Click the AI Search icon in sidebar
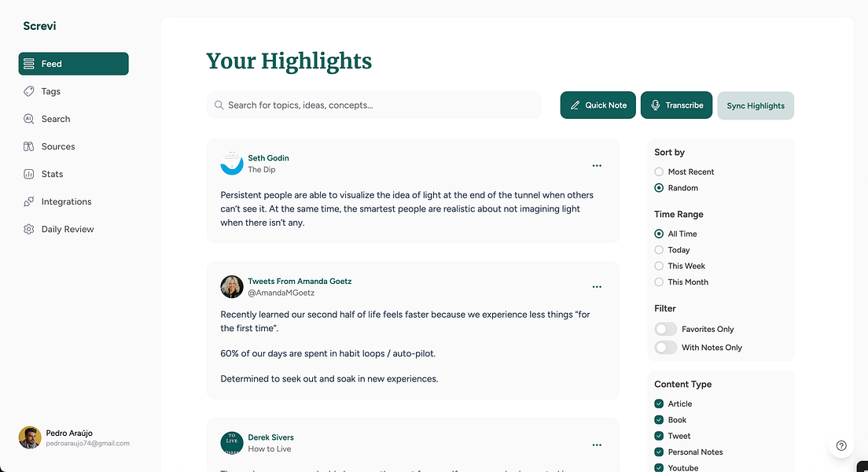The image size is (868, 472). (29, 119)
